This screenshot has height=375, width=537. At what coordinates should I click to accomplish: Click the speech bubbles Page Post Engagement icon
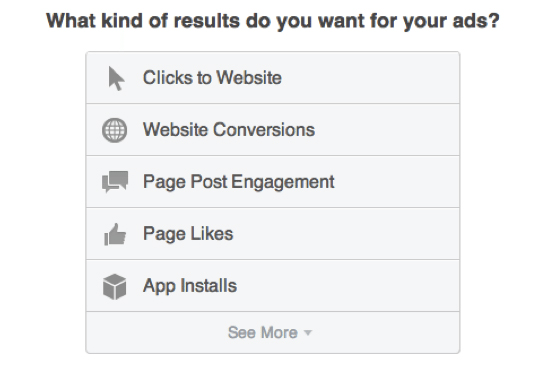click(x=115, y=182)
